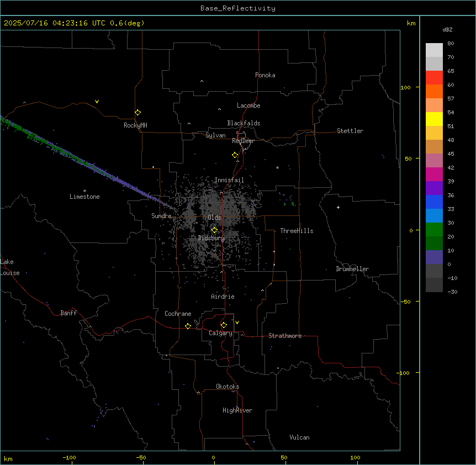Click the white asterisk above Limestone

[x=84, y=191]
